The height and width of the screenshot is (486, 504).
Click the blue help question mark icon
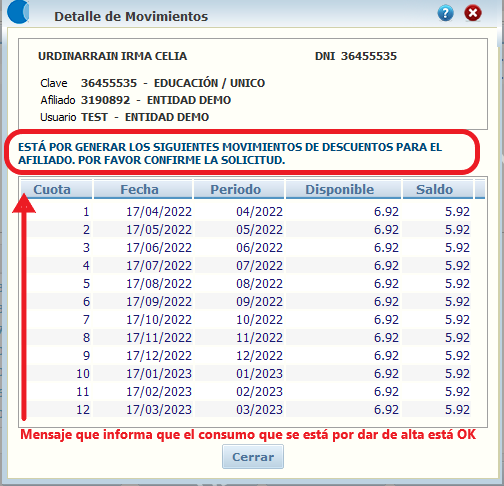pos(445,13)
